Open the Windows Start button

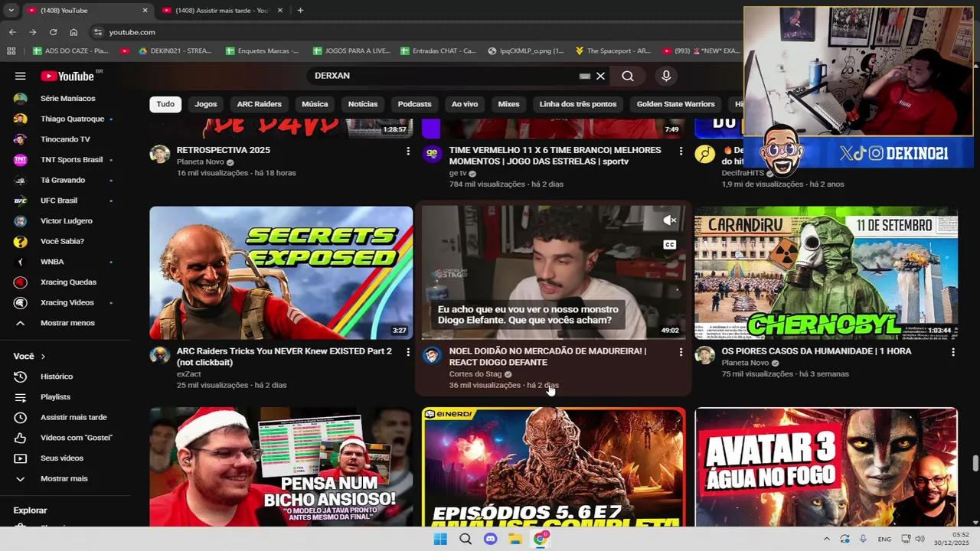tap(440, 539)
